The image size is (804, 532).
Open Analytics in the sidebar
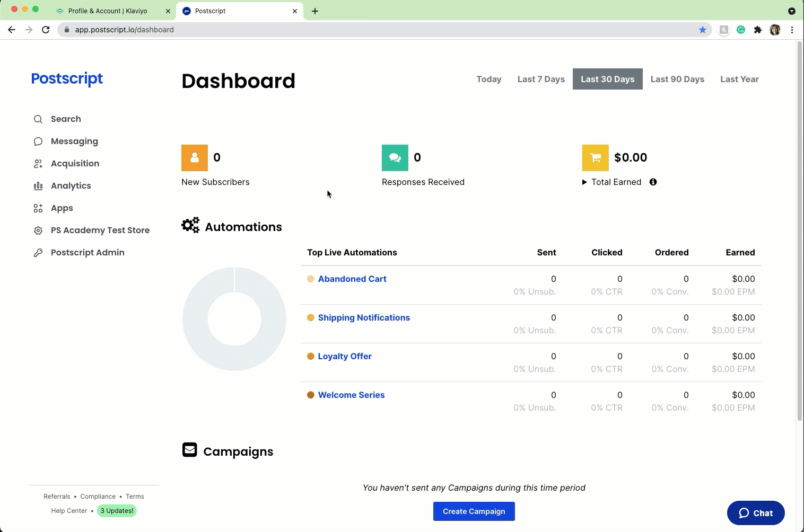click(x=71, y=186)
